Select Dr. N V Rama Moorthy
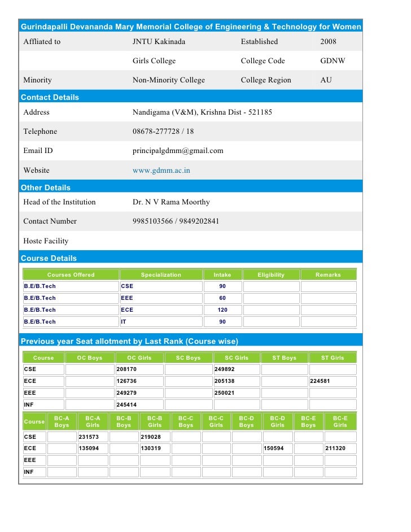 click(171, 202)
